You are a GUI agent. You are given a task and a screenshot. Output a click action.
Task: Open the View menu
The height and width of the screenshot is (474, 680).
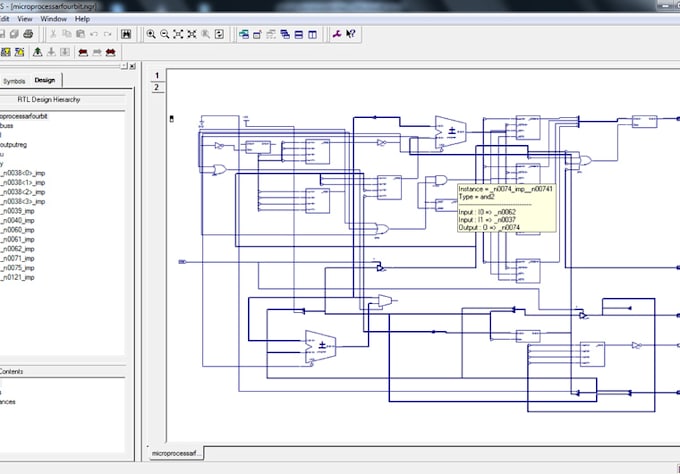pos(25,19)
